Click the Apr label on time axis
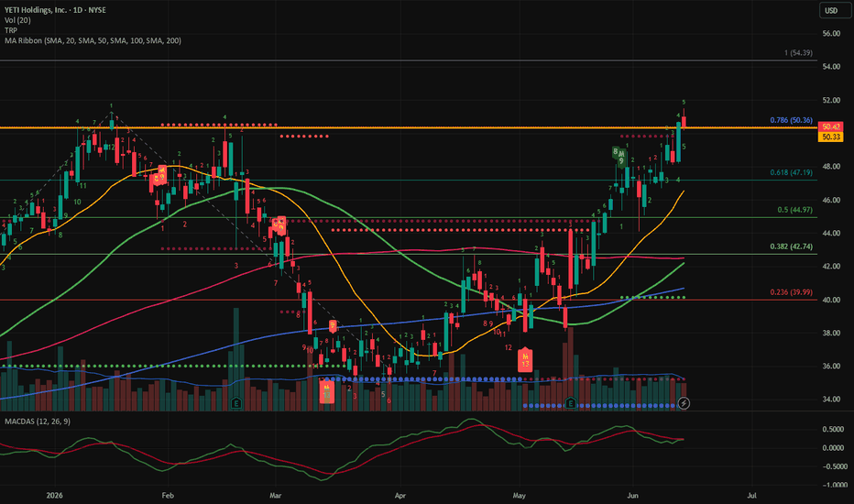Viewport: 854px width, 504px height. [x=400, y=495]
